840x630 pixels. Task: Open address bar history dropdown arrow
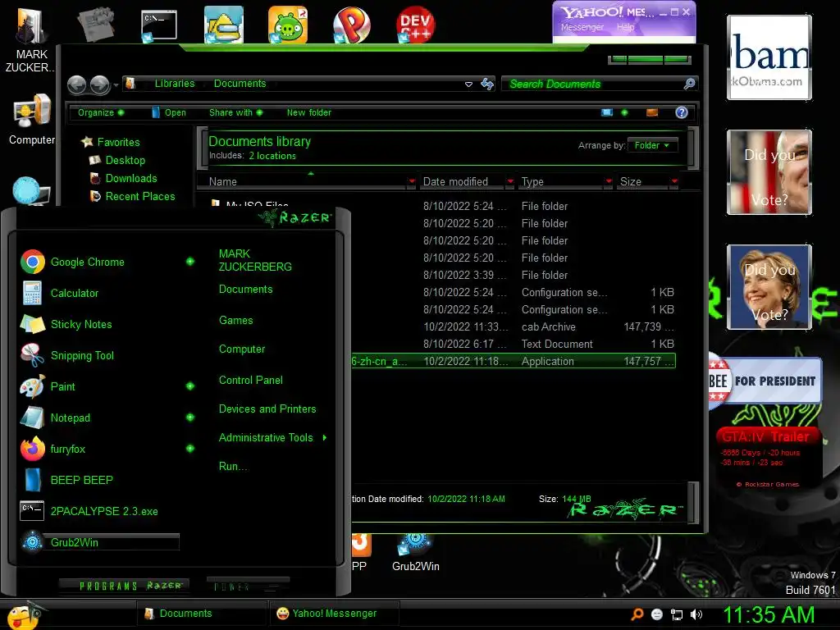468,84
